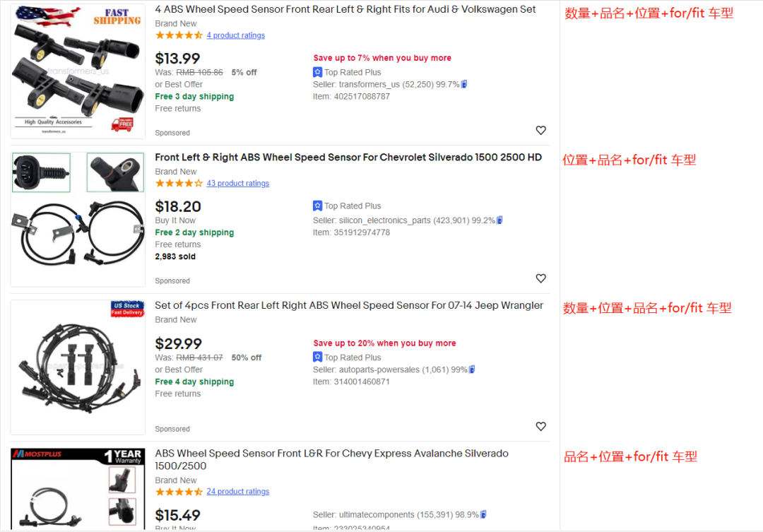Click star rating of the Audi Volkswagen listing
763x532 pixels.
click(x=179, y=35)
